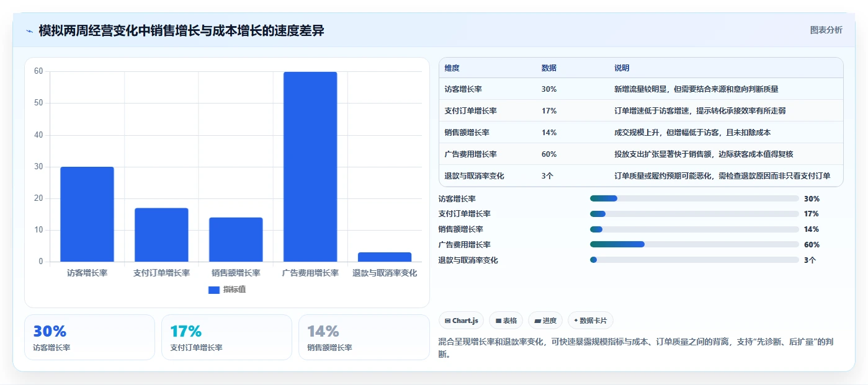The height and width of the screenshot is (385, 868).
Task: Click the 3个 value in the table
Action: pos(547,175)
